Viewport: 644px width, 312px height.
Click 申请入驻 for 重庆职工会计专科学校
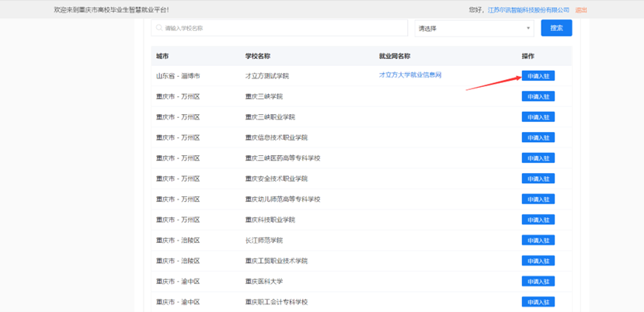(x=538, y=302)
